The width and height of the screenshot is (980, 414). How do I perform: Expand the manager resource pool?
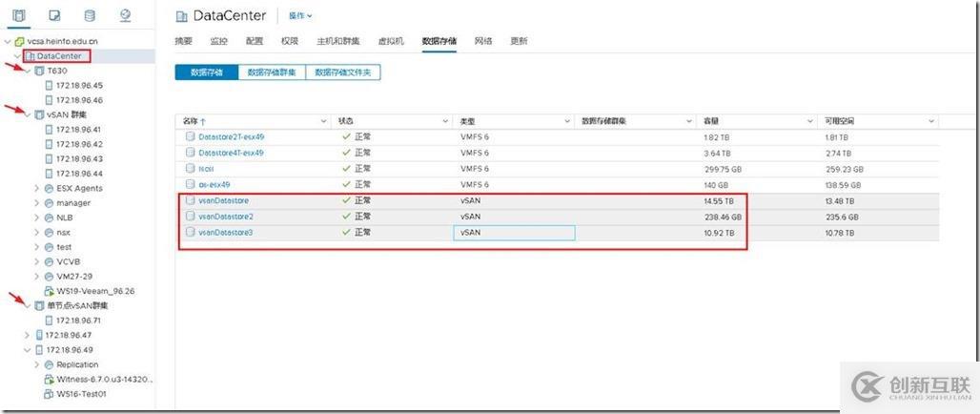pyautogui.click(x=37, y=203)
